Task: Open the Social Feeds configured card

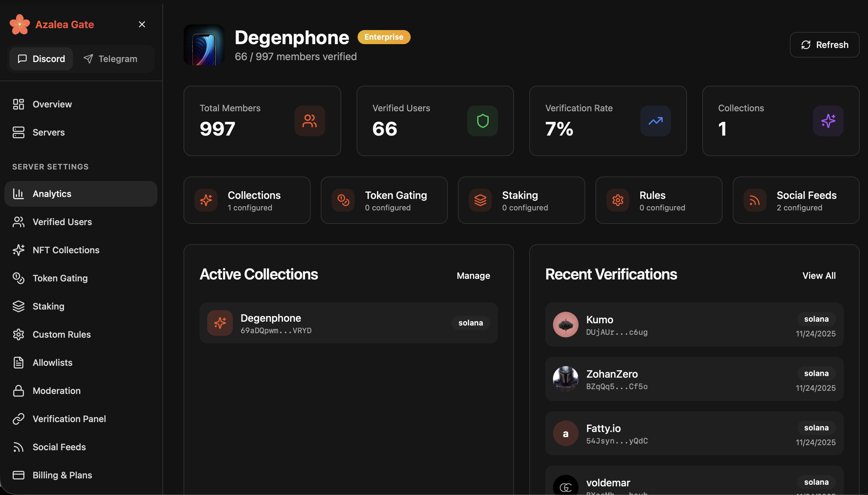Action: pos(796,200)
